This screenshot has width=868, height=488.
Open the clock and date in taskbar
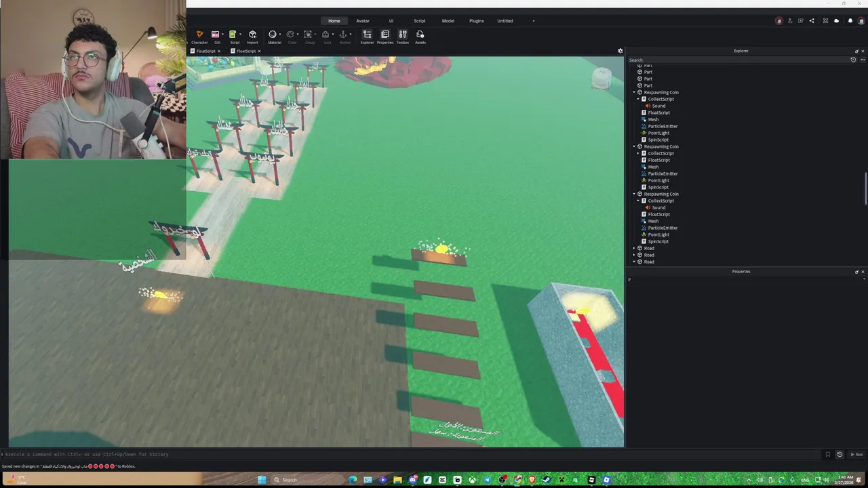pyautogui.click(x=845, y=480)
